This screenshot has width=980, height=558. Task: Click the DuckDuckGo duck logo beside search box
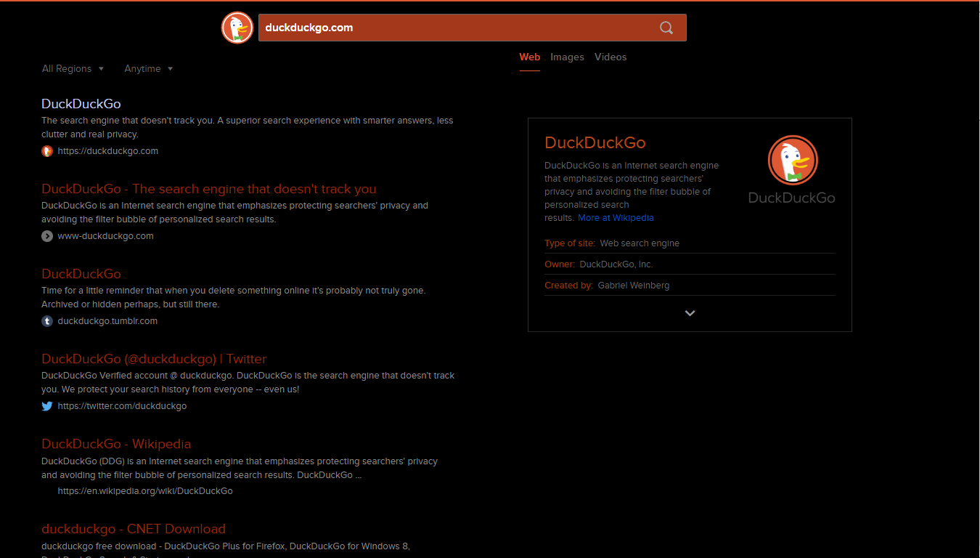click(x=237, y=28)
